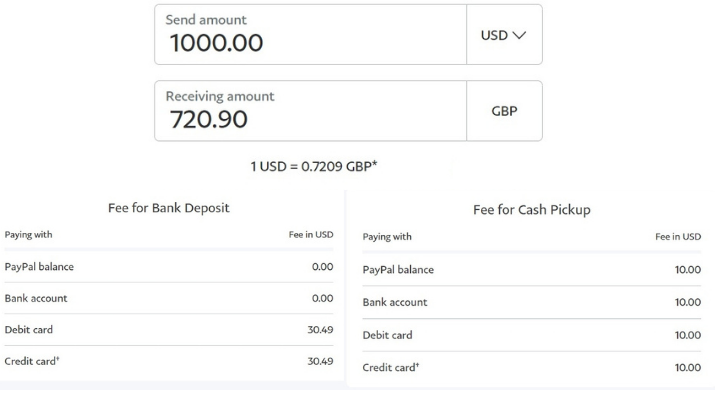Click the 0.00 PayPal balance fee value
This screenshot has height=400, width=715.
(x=322, y=267)
